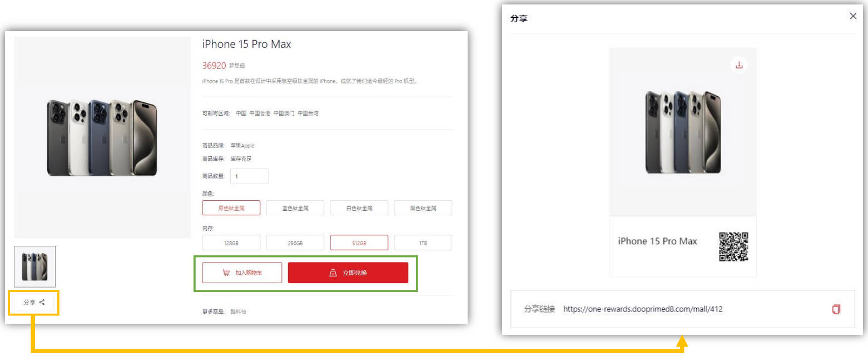This screenshot has width=868, height=356.
Task: Click the 商品数量 quantity field
Action: [x=249, y=176]
